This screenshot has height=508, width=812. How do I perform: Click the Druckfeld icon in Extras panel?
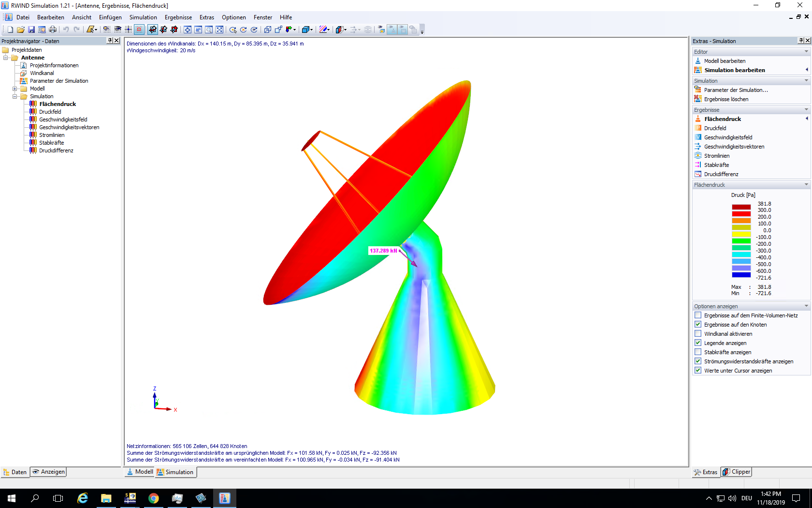click(698, 128)
